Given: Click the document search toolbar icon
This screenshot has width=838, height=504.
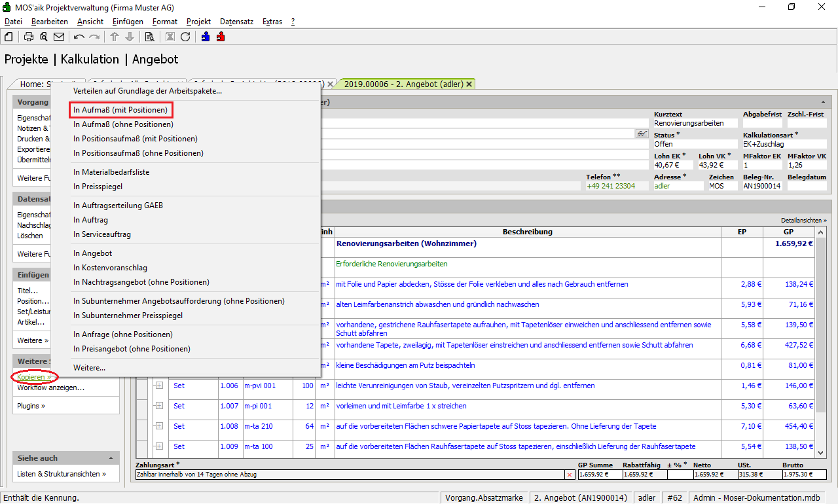Looking at the screenshot, I should pos(149,37).
